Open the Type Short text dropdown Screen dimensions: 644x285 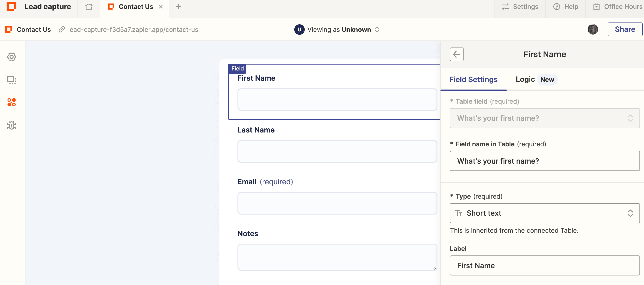544,213
